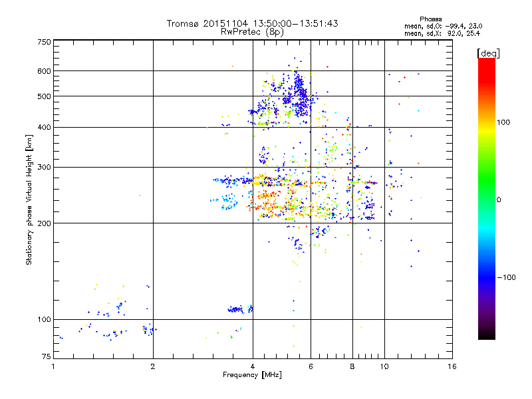532x399 pixels.
Task: Click the colorbar label '0'
Action: [499, 200]
